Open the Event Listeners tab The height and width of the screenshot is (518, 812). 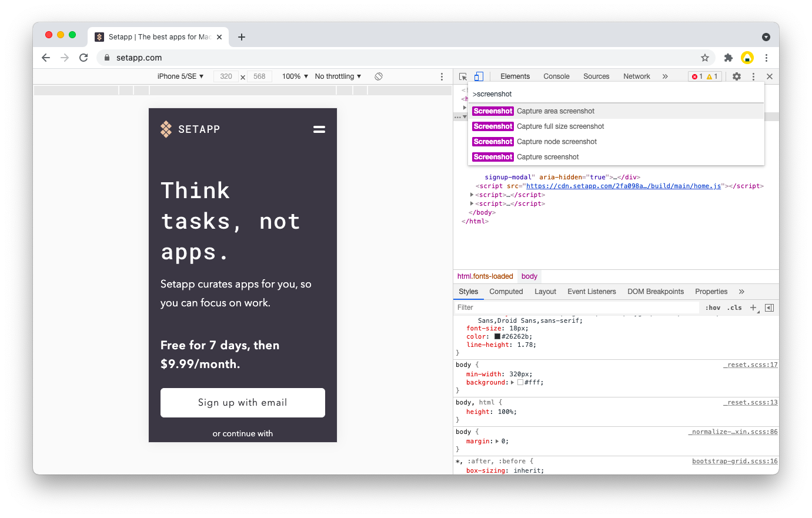pos(592,292)
